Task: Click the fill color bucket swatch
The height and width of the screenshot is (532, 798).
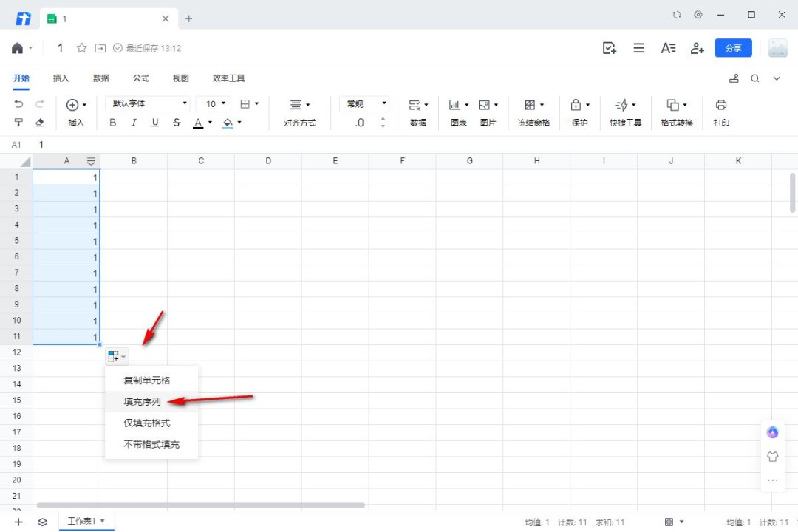Action: tap(228, 123)
